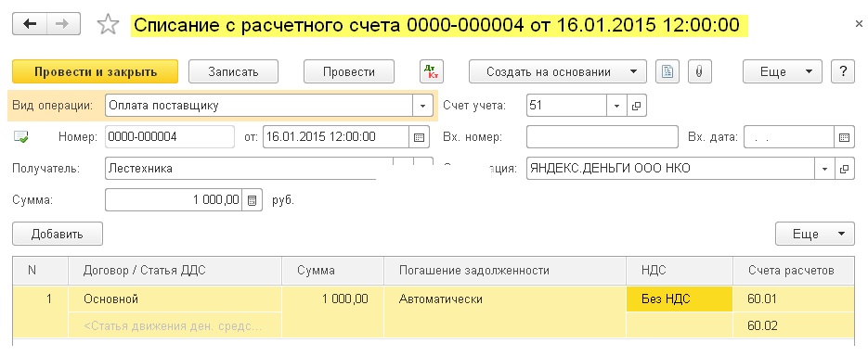The height and width of the screenshot is (356, 868).
Task: Expand the Вид операции dropdown
Action: 423,105
